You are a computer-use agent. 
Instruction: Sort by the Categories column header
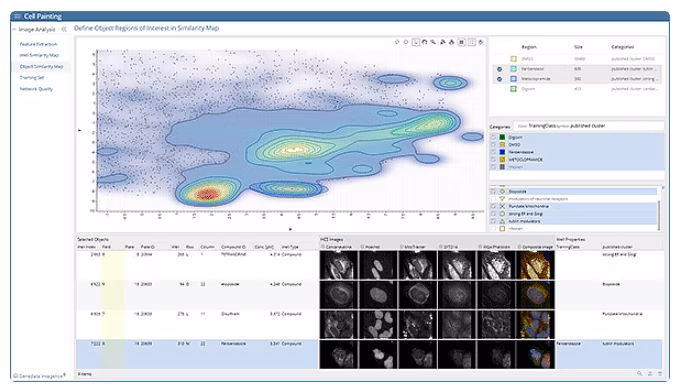[x=622, y=47]
